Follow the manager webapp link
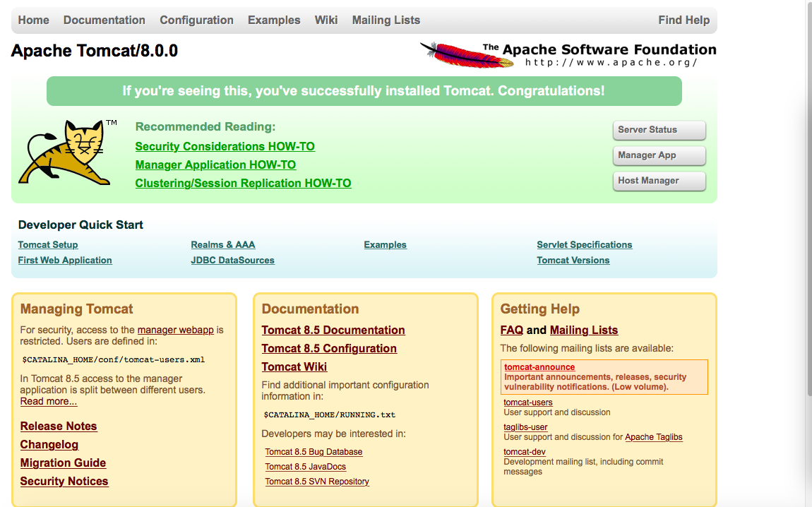 (x=176, y=330)
